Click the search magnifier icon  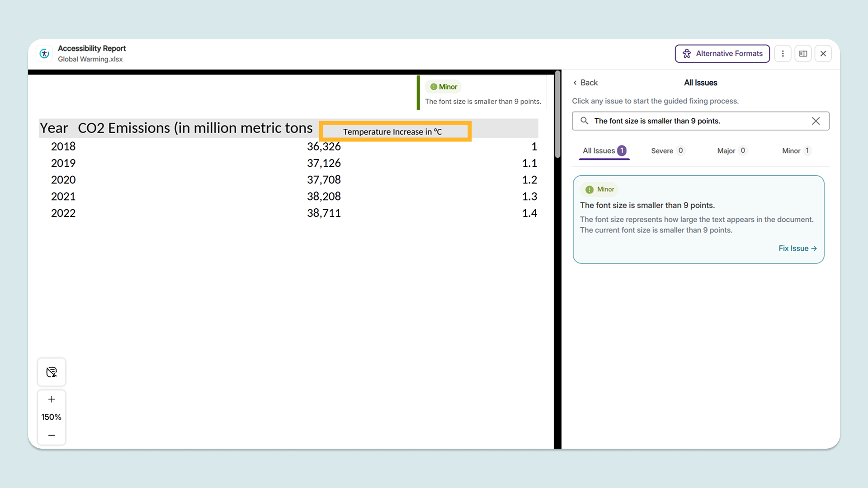(584, 121)
